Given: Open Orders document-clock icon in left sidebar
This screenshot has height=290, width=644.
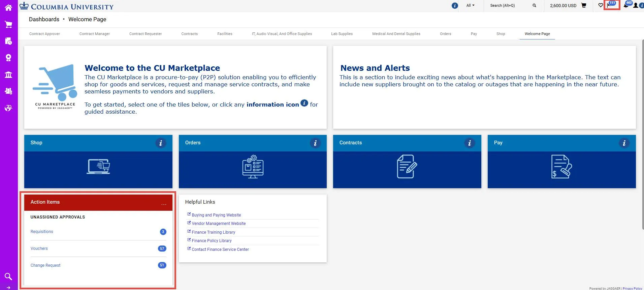Looking at the screenshot, I should click(x=8, y=41).
